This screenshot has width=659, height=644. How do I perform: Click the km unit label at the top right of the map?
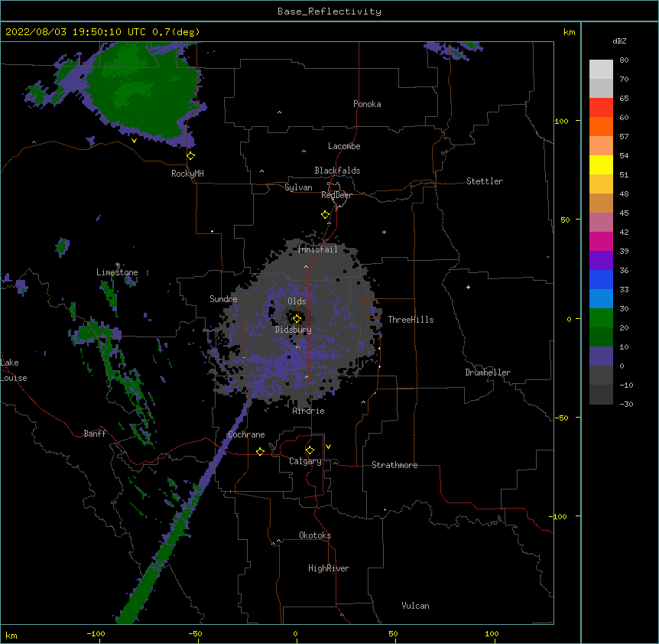(x=569, y=32)
